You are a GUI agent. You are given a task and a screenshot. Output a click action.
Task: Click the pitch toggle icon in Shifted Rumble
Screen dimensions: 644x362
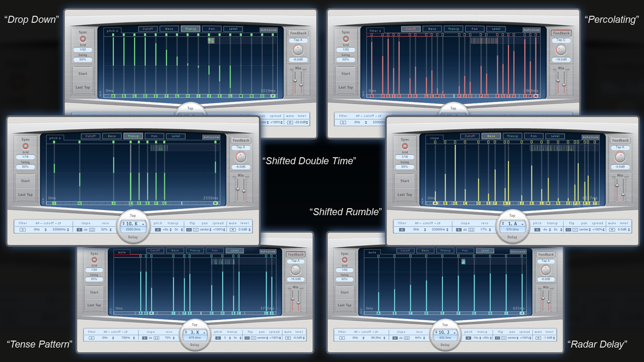coord(537,229)
